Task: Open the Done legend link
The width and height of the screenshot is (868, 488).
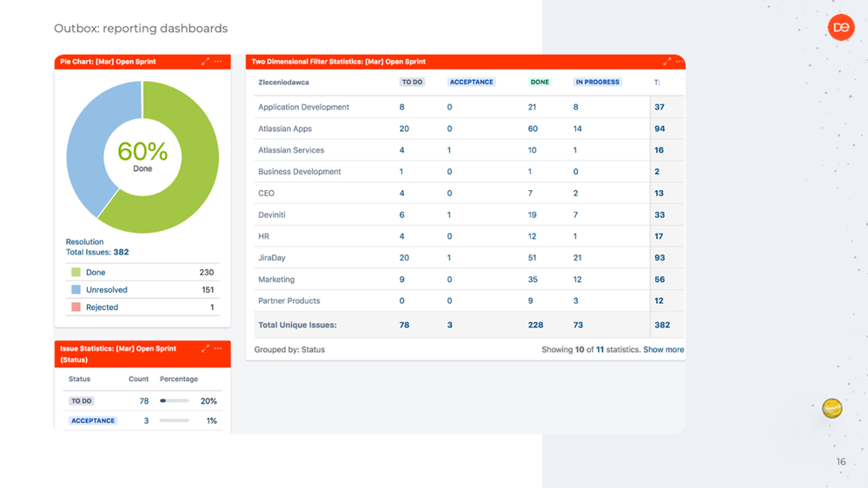Action: 96,272
